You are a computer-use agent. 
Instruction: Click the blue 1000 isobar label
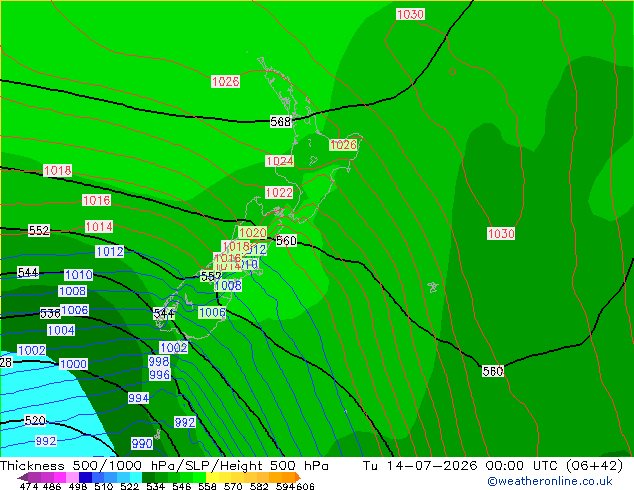click(x=74, y=364)
